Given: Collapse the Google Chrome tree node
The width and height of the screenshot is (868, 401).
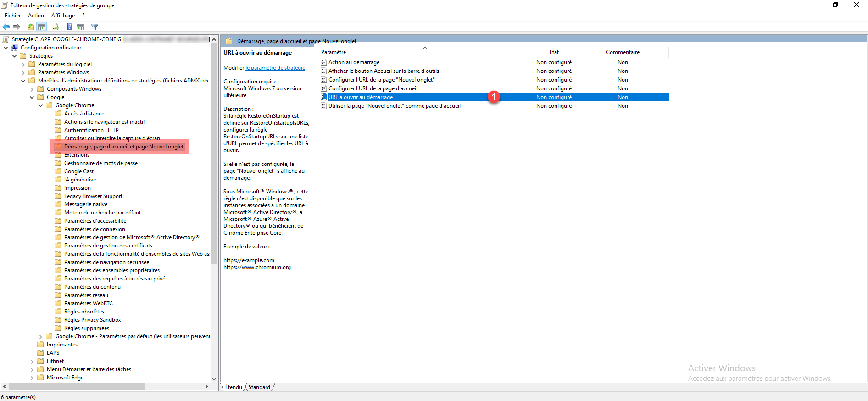Looking at the screenshot, I should (x=41, y=105).
